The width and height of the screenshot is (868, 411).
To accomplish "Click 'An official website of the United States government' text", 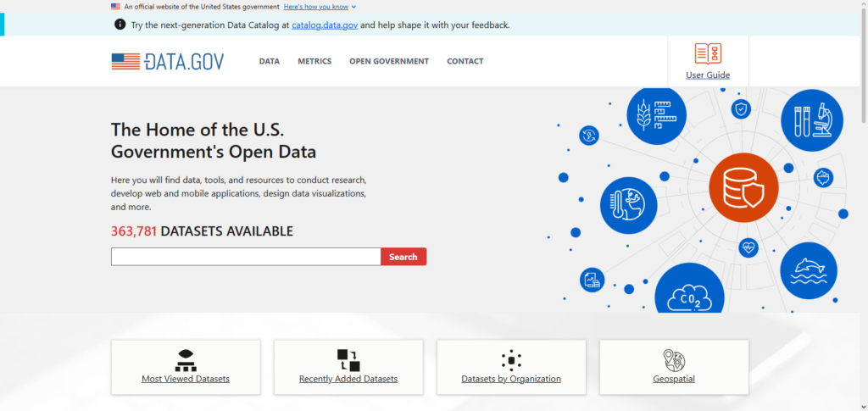I will pos(202,7).
